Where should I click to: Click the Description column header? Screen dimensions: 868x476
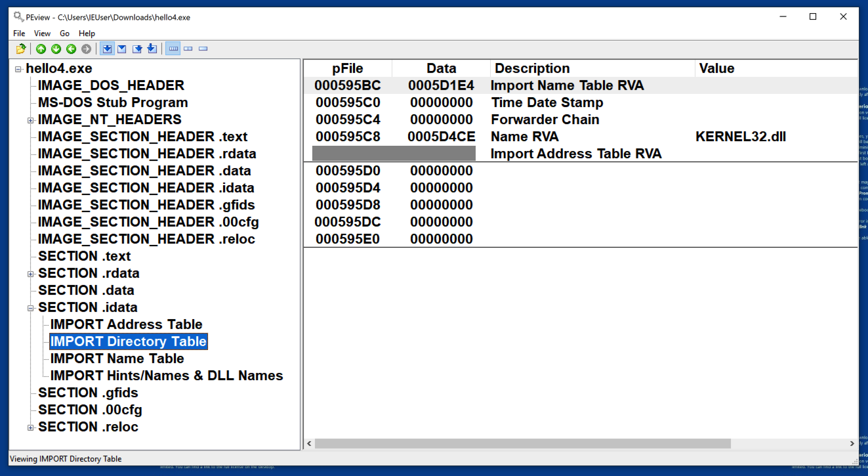pyautogui.click(x=593, y=68)
